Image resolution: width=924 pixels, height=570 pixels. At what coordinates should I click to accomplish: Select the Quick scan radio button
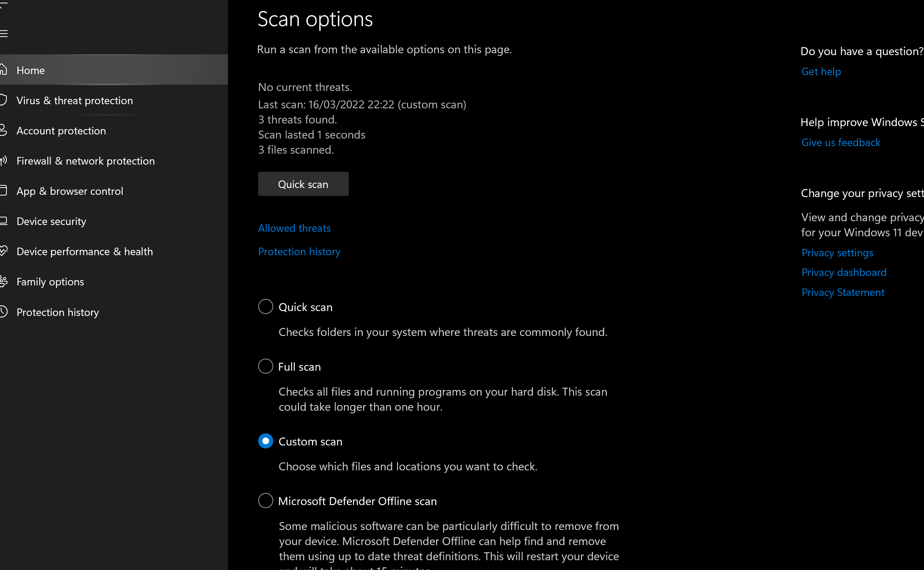pos(265,307)
